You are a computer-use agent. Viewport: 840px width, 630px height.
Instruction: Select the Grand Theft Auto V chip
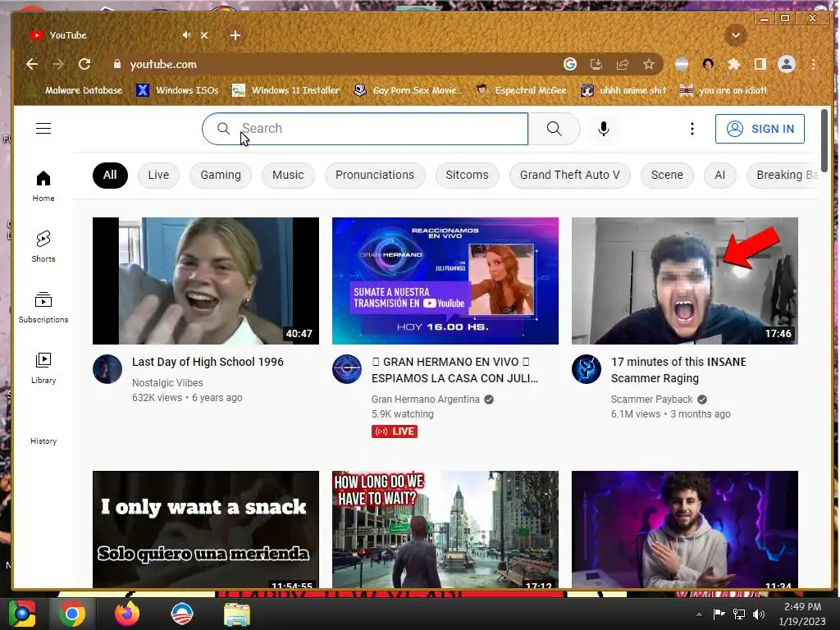coord(569,176)
